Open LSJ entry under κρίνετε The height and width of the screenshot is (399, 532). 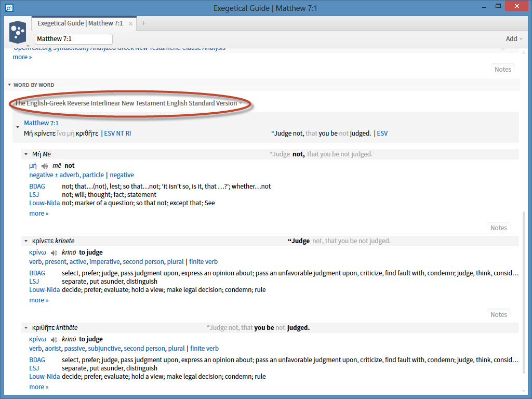tap(34, 281)
